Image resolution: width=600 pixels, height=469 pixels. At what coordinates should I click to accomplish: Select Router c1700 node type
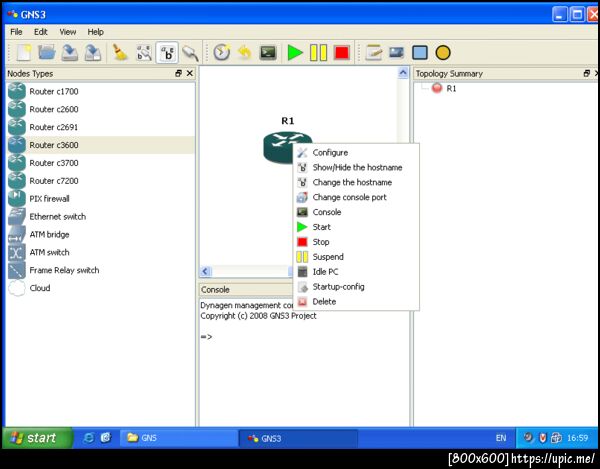(x=100, y=91)
